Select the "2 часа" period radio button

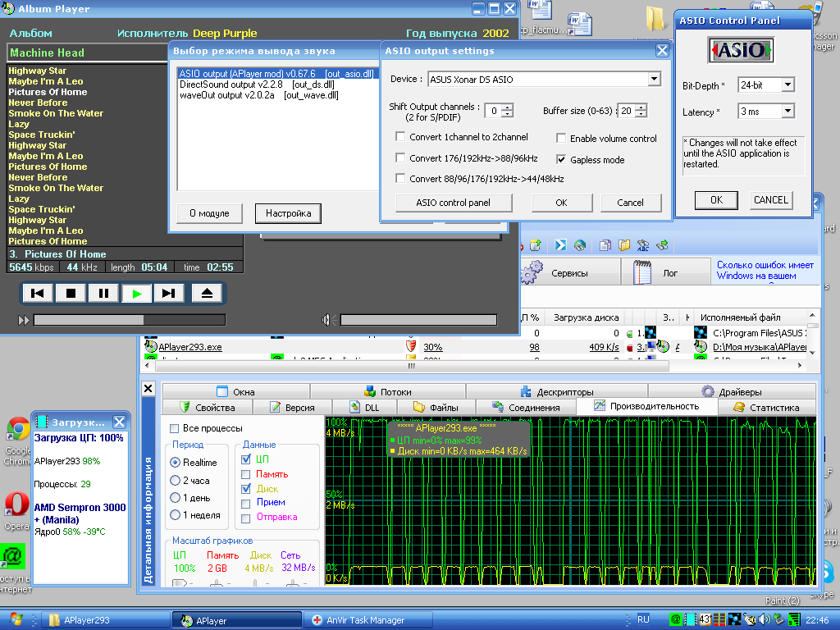175,480
